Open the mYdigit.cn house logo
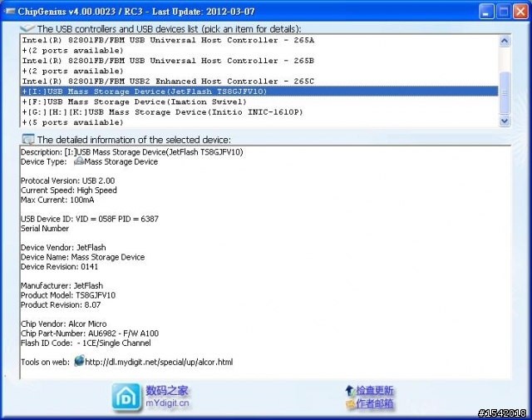 pos(126,398)
